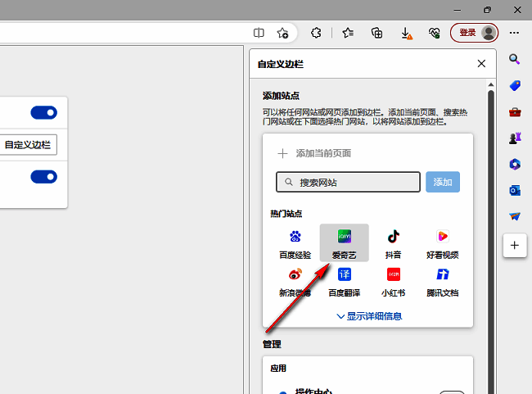Add Baidu Jingyan (百度经验) site

pyautogui.click(x=295, y=242)
